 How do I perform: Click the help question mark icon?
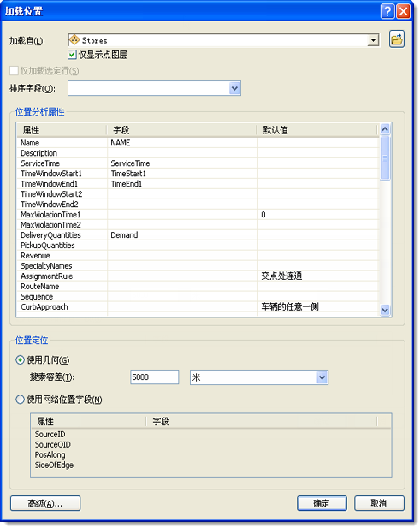pos(387,11)
